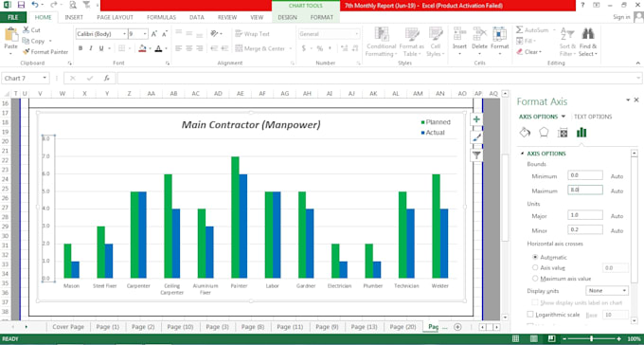Click the Insert cells icon
The width and height of the screenshot is (644, 345).
[x=459, y=34]
